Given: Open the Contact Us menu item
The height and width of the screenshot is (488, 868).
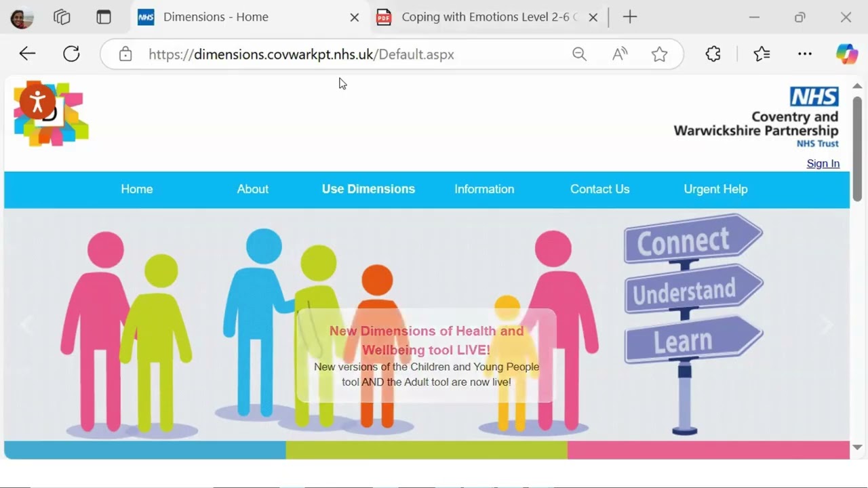Looking at the screenshot, I should coord(600,189).
